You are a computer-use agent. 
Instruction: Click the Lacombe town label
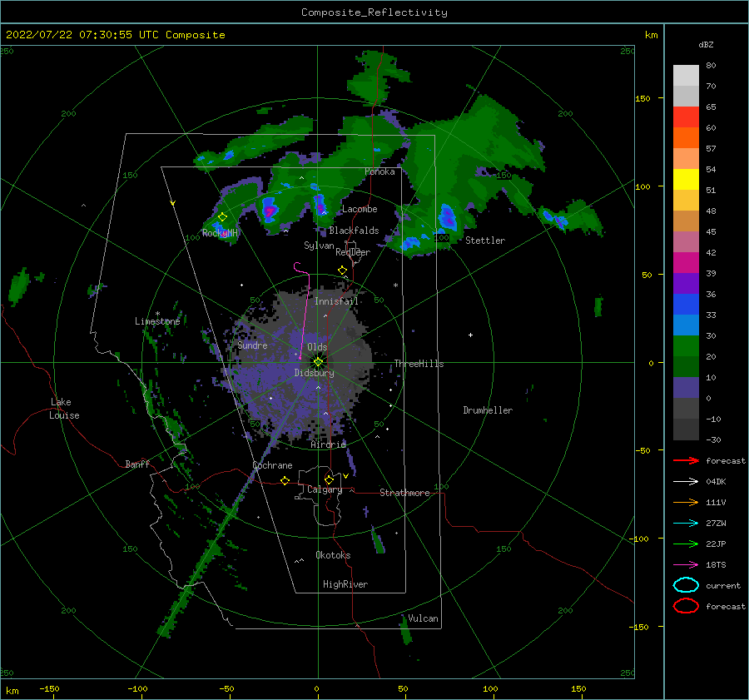coord(360,209)
